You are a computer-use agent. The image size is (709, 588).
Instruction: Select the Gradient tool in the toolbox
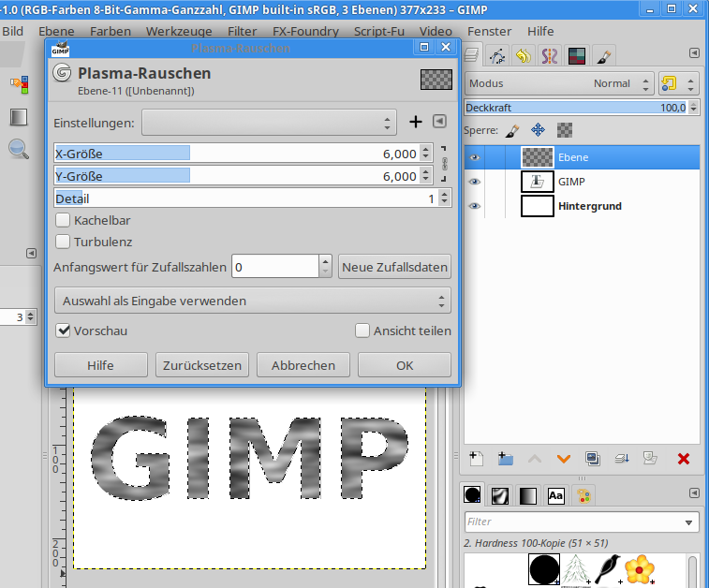click(19, 117)
